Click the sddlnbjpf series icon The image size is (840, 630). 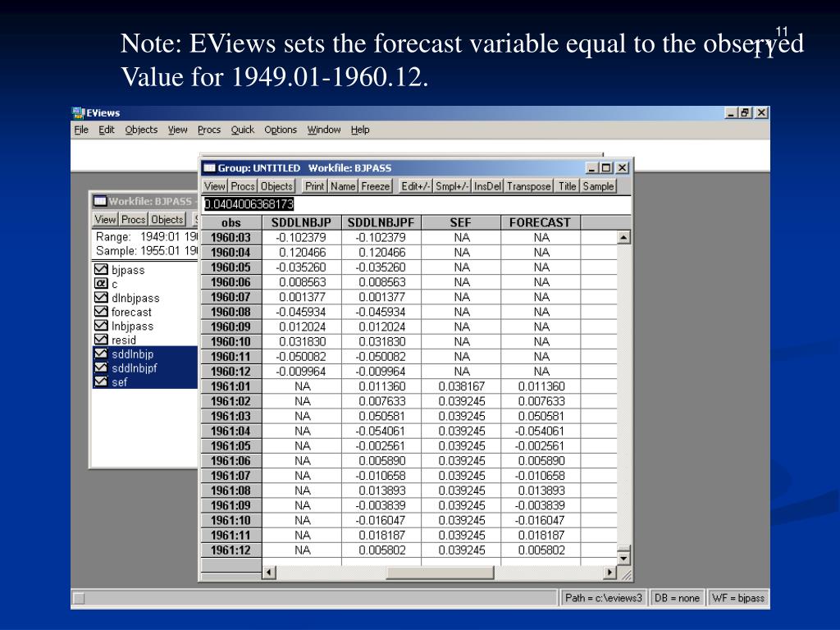click(x=101, y=367)
